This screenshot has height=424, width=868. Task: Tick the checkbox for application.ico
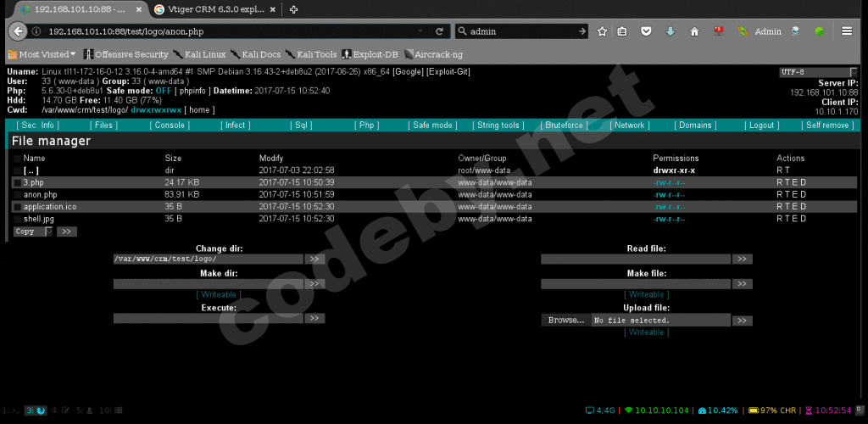[x=17, y=206]
